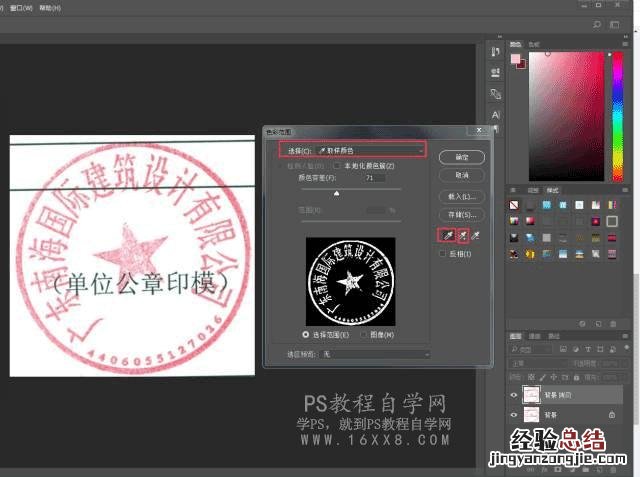640x477 pixels.
Task: Select the 图像(M) radio button
Action: tap(363, 334)
